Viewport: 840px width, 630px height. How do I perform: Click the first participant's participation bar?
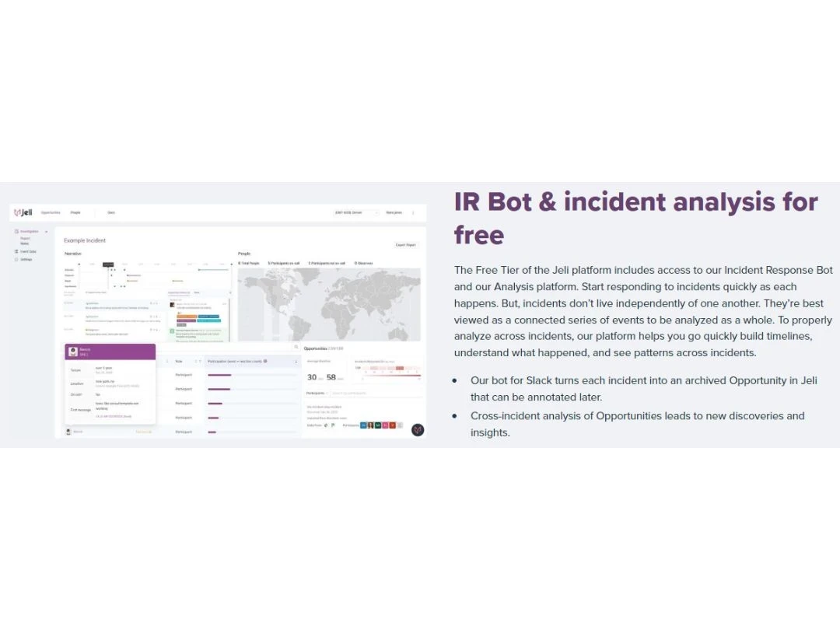click(219, 375)
